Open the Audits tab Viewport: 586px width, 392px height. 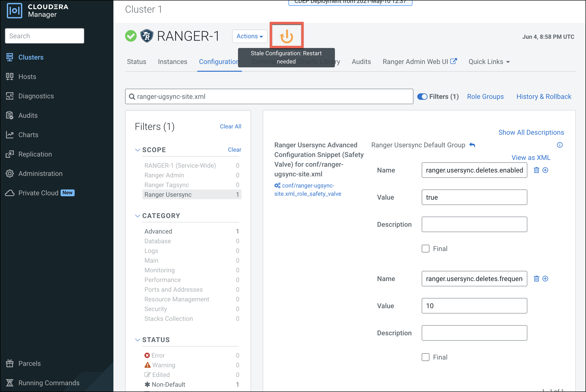(361, 62)
